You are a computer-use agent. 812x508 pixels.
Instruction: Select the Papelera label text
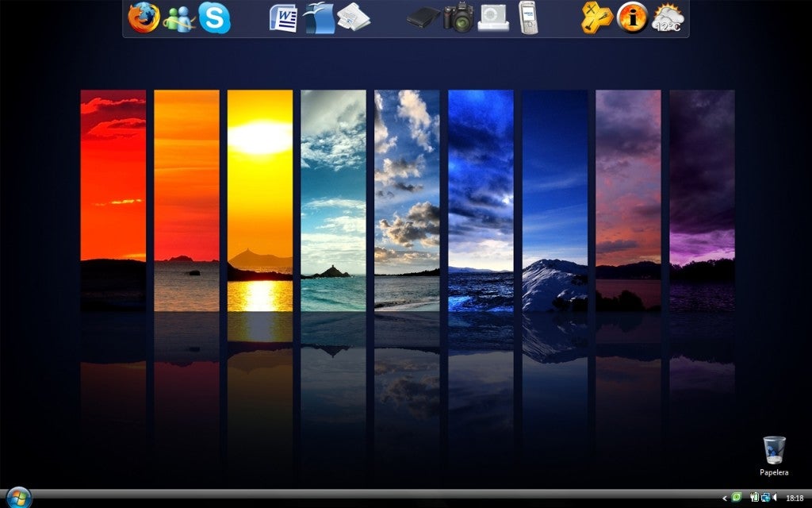point(774,472)
